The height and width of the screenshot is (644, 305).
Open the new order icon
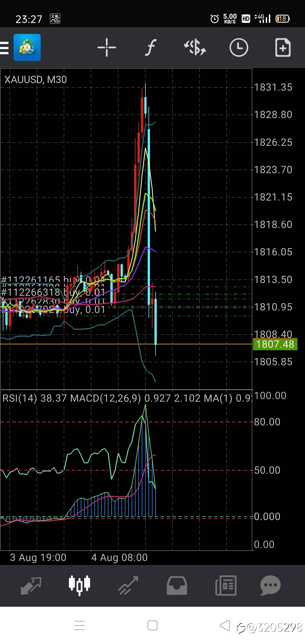click(x=283, y=47)
